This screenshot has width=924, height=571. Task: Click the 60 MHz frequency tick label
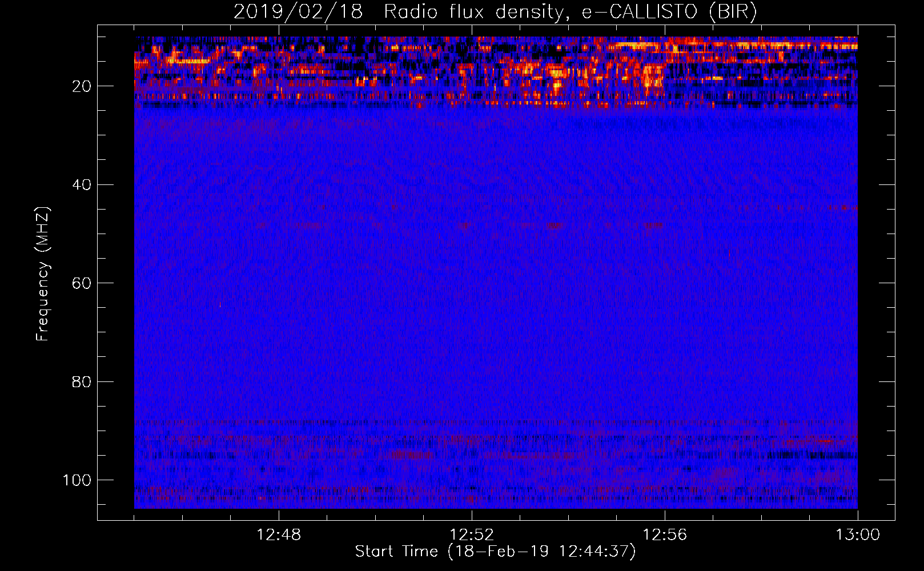click(82, 283)
